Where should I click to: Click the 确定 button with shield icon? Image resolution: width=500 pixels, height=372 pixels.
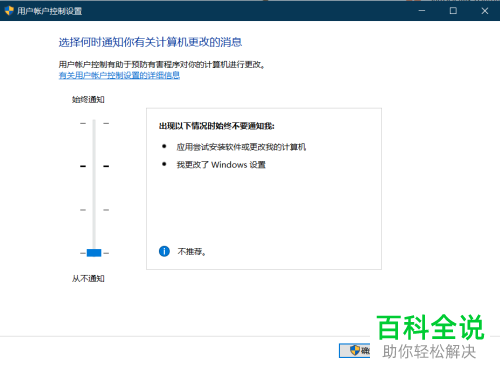[x=355, y=350]
